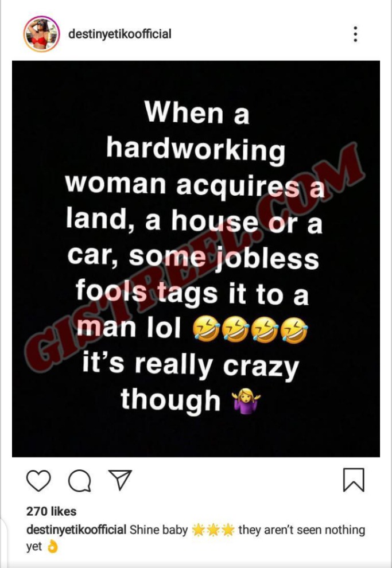Like the post with the heart icon
The image size is (392, 568).
click(38, 480)
